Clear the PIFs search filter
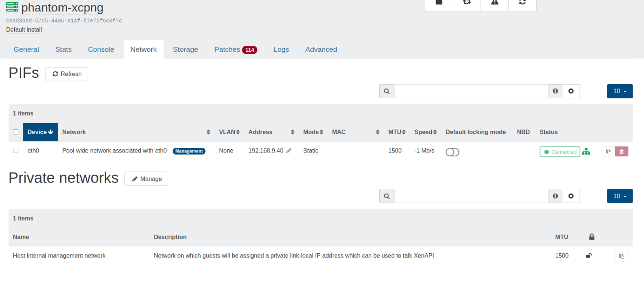644x286 pixels. point(571,91)
